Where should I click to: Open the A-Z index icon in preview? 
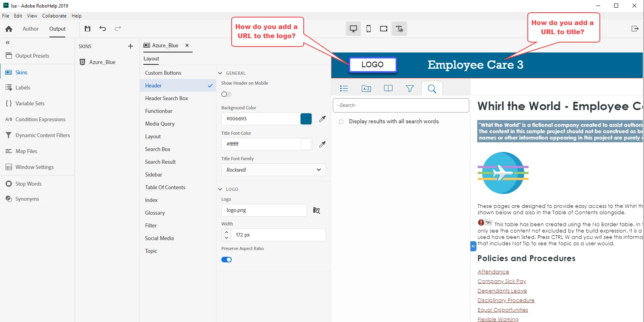click(x=366, y=89)
